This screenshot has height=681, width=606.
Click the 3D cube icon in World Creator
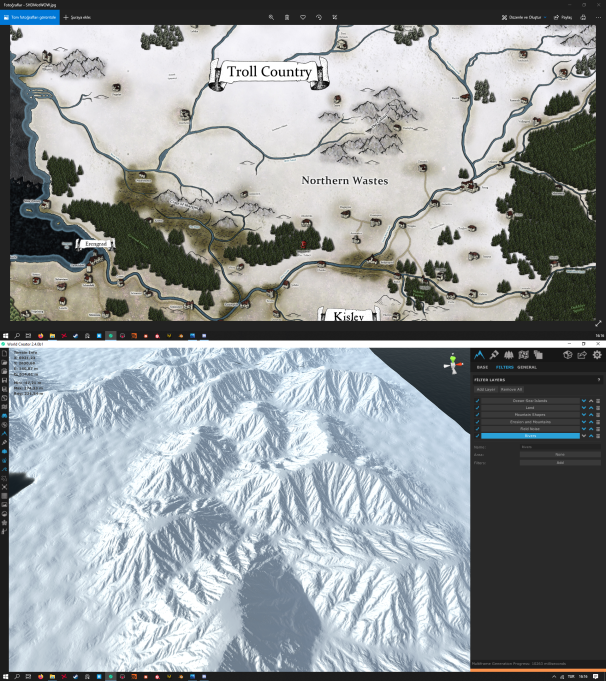(567, 355)
